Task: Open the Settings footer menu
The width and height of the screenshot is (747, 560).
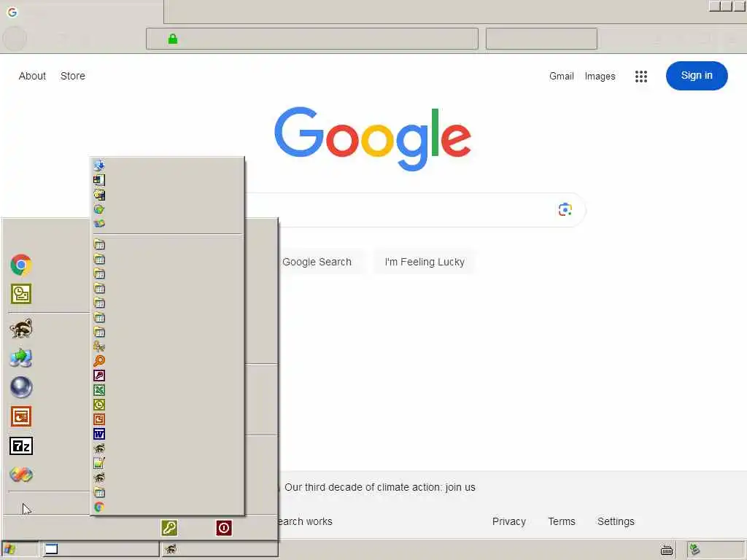Action: coord(616,521)
